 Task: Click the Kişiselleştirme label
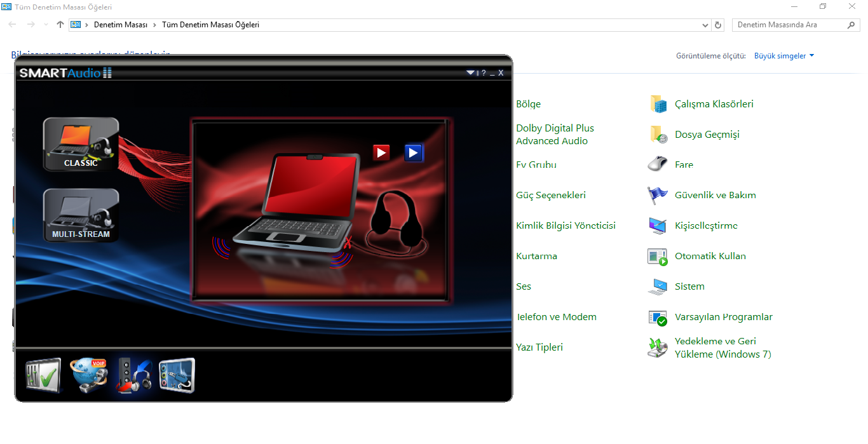click(706, 225)
